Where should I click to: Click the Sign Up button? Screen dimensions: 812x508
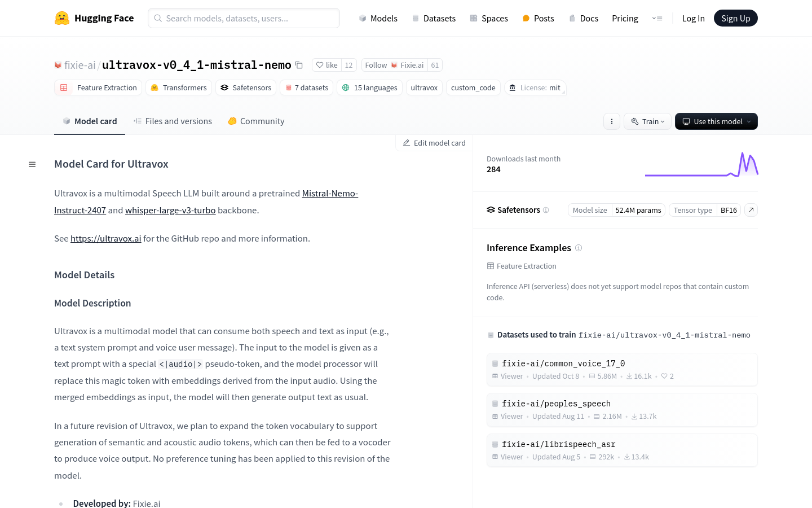[x=736, y=18]
